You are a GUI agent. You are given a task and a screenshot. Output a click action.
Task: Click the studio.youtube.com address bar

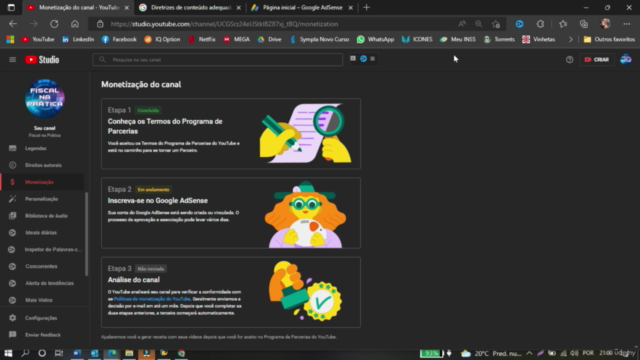point(224,24)
